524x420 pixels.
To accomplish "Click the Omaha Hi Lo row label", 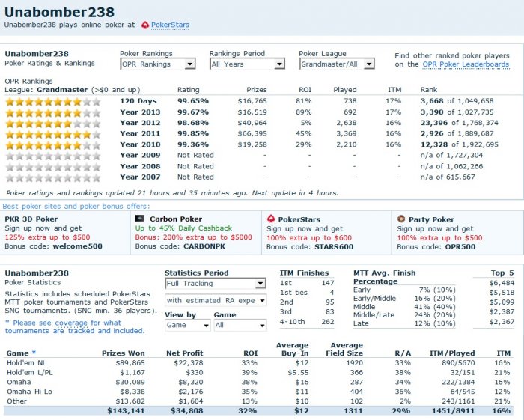I will (29, 392).
